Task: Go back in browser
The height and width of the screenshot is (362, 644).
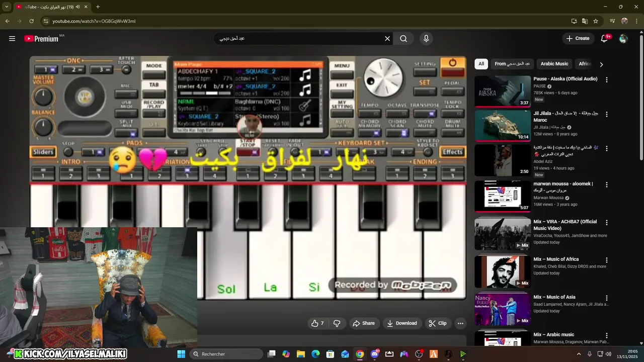Action: (7, 21)
